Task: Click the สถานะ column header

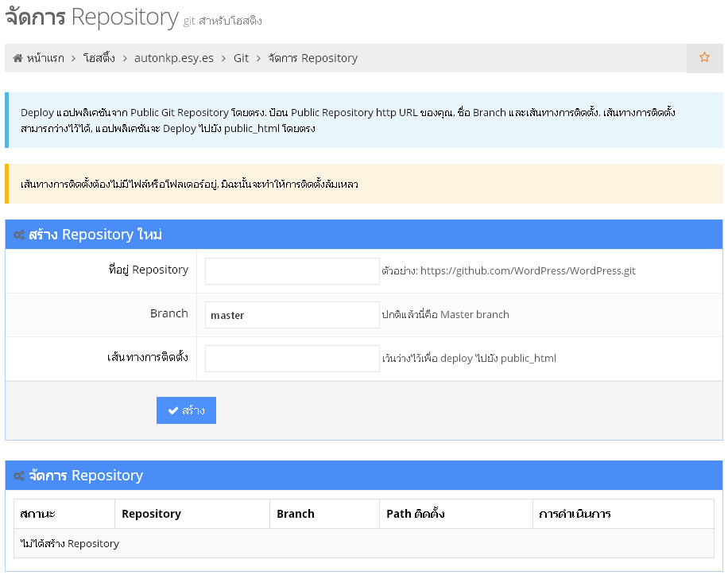Action: click(39, 514)
